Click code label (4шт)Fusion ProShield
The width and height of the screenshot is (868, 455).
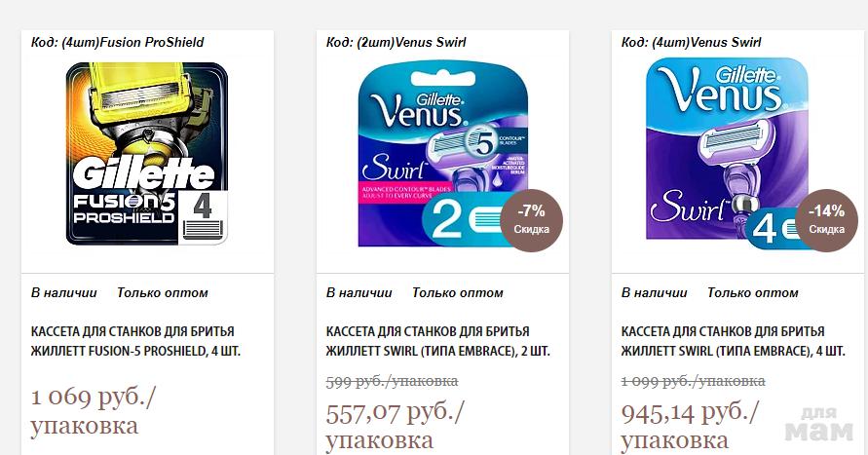pyautogui.click(x=117, y=42)
